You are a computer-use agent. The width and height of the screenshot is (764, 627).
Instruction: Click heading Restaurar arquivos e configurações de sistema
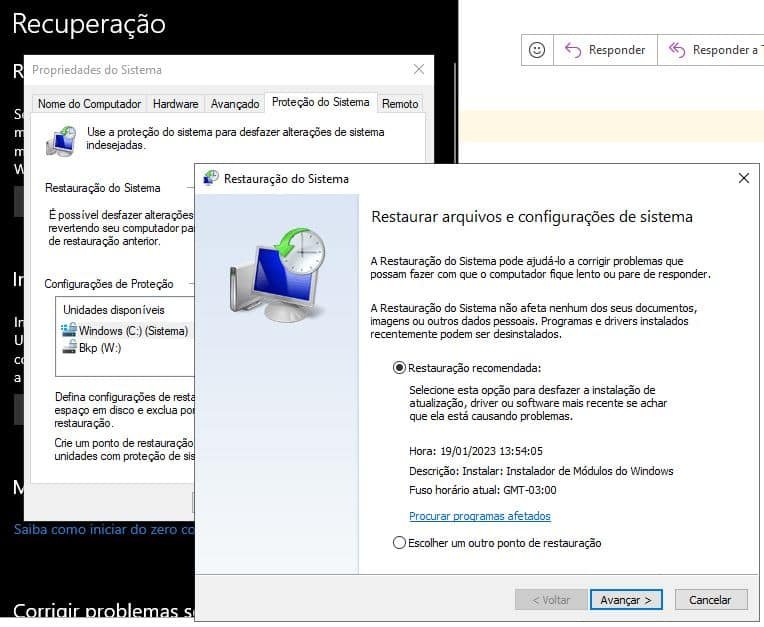pyautogui.click(x=532, y=217)
